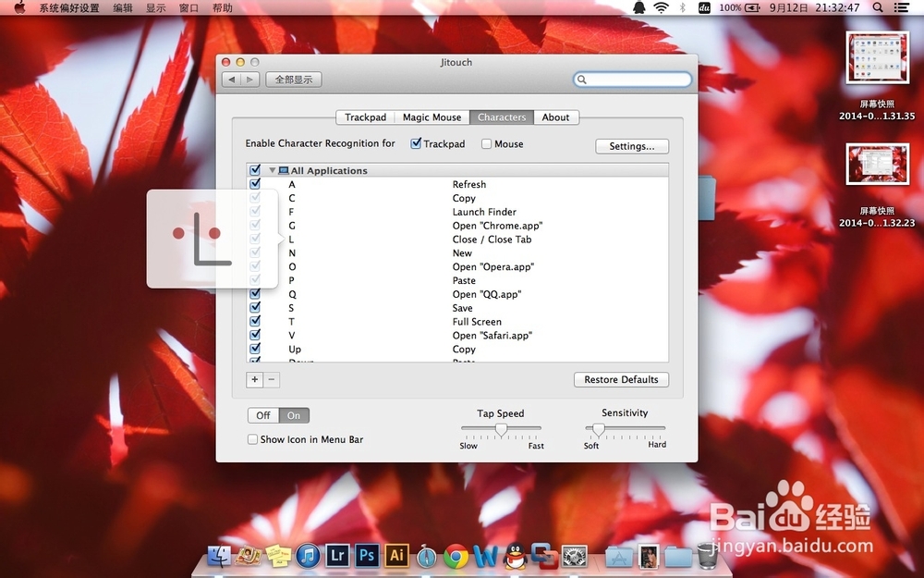Click the blue W app in Dock
Viewport: 924px width, 578px height.
pyautogui.click(x=486, y=556)
